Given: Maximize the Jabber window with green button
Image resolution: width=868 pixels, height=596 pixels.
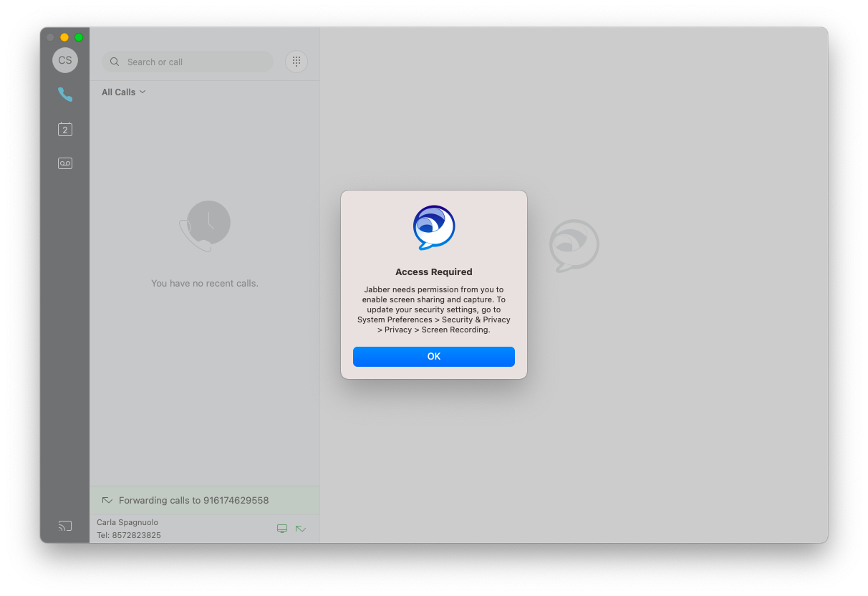Looking at the screenshot, I should [79, 37].
